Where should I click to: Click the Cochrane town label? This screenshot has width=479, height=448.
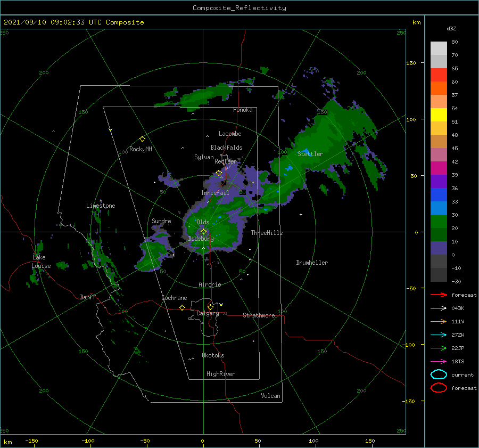(174, 298)
